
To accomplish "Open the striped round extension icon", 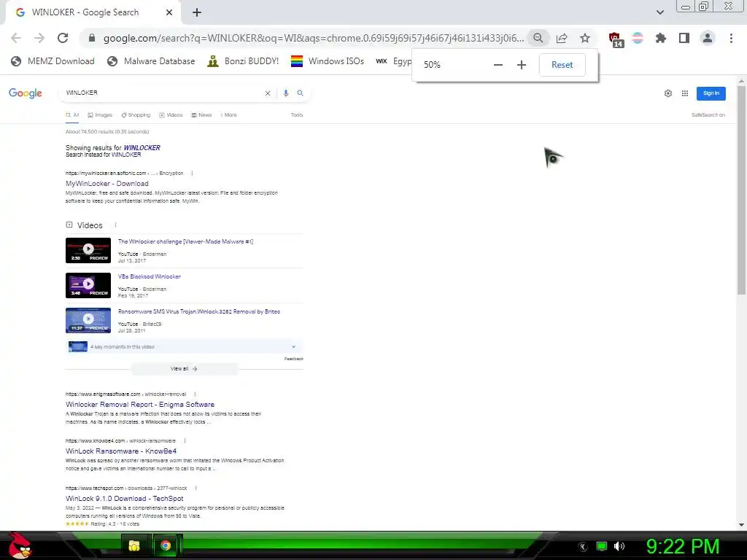I will coord(638,38).
